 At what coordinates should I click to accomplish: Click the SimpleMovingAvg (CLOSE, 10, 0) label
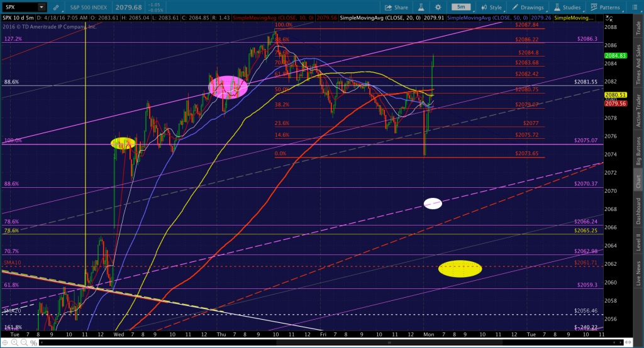[x=273, y=18]
